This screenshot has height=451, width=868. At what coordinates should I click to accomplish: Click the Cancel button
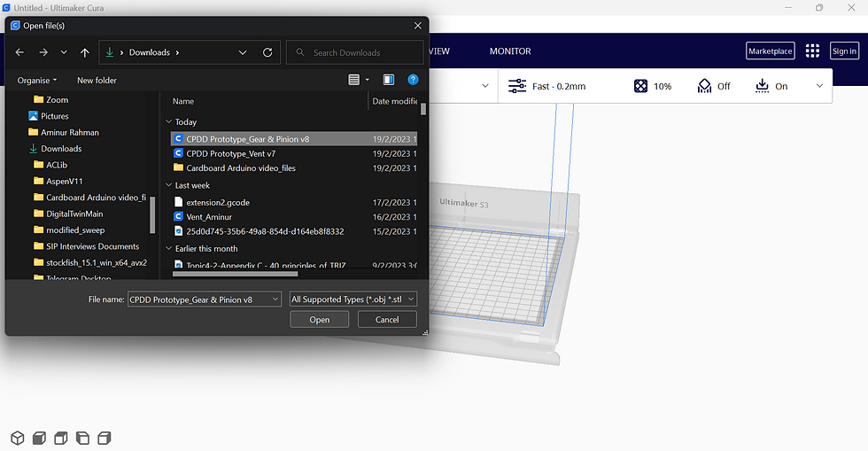click(387, 319)
